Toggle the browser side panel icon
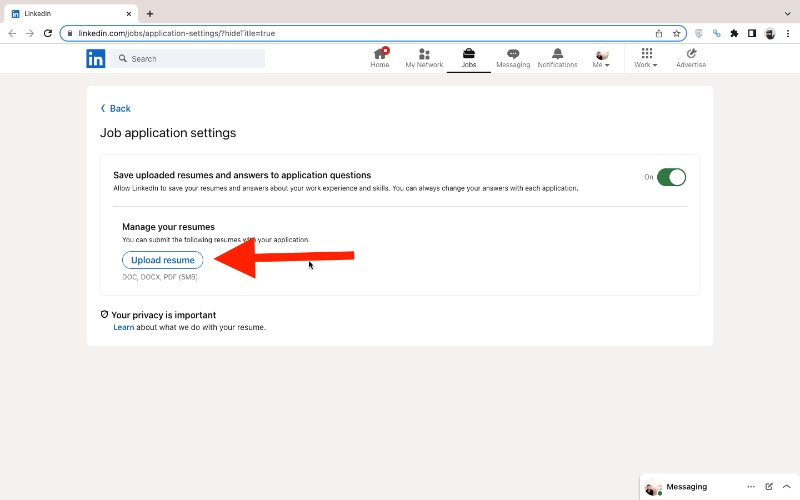The height and width of the screenshot is (500, 800). (752, 33)
